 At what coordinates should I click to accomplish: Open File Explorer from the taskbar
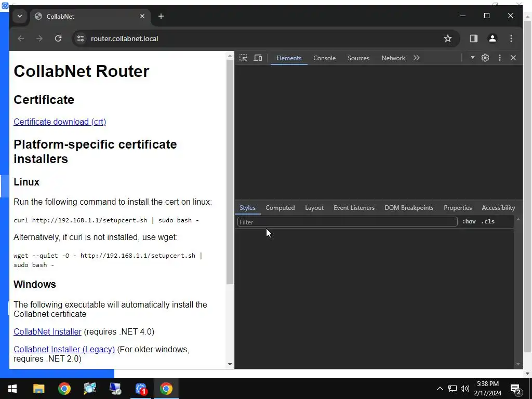pyautogui.click(x=38, y=389)
